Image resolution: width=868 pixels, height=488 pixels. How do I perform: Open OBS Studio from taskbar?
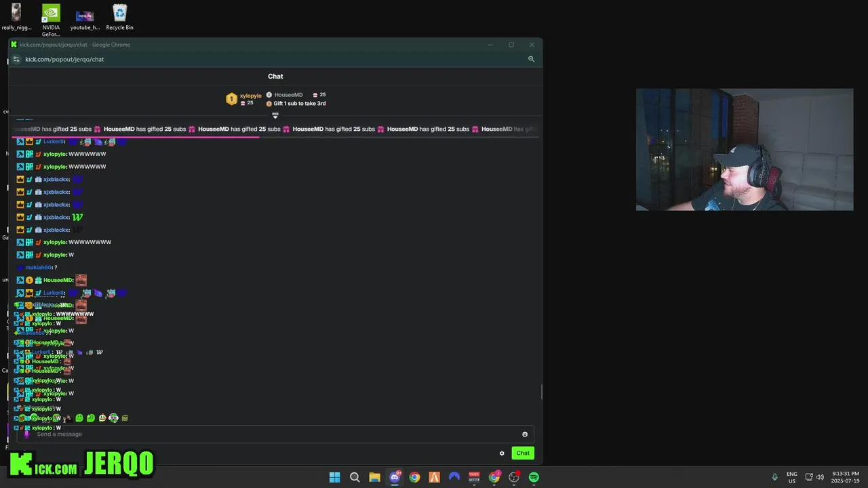[x=514, y=477]
